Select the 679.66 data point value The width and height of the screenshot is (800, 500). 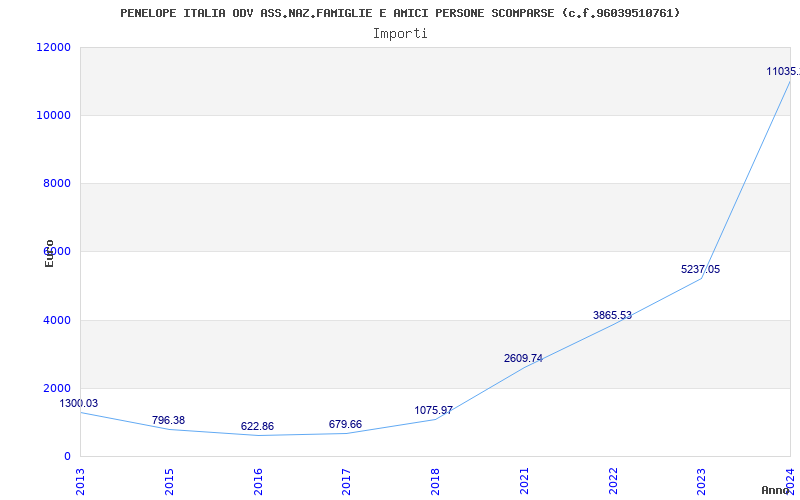click(345, 425)
